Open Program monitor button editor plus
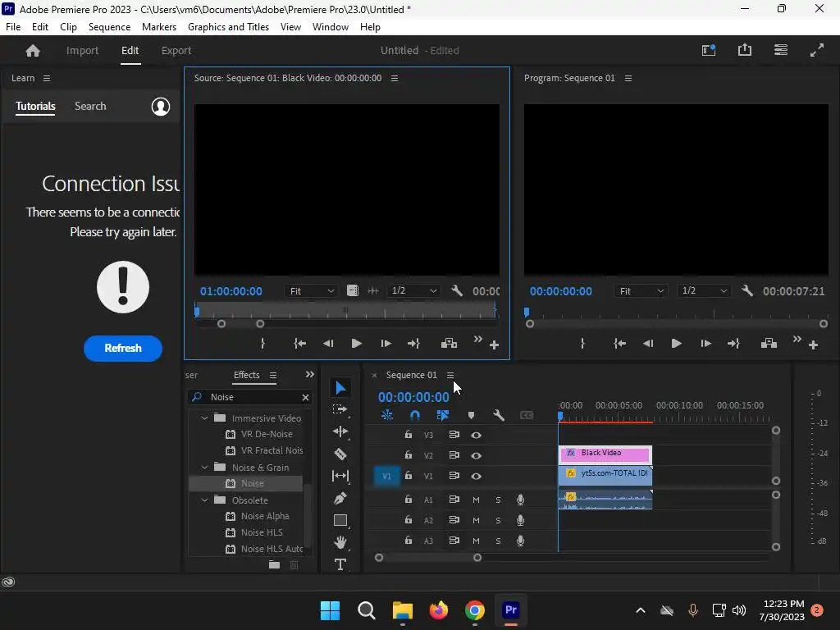 tap(813, 345)
